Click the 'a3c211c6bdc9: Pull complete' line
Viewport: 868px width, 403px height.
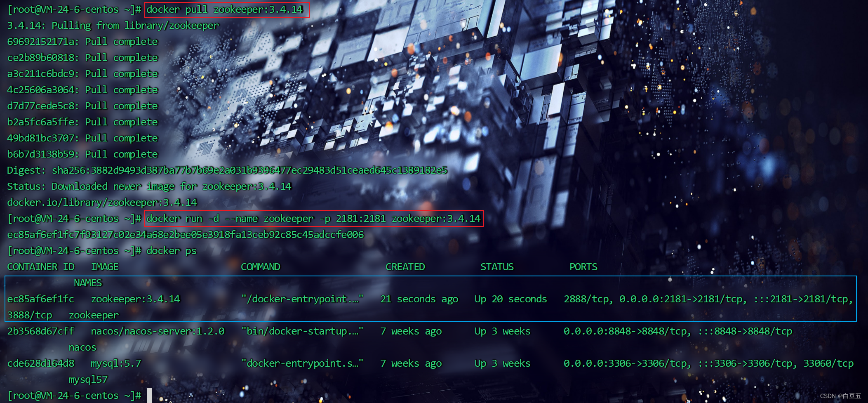coord(82,74)
